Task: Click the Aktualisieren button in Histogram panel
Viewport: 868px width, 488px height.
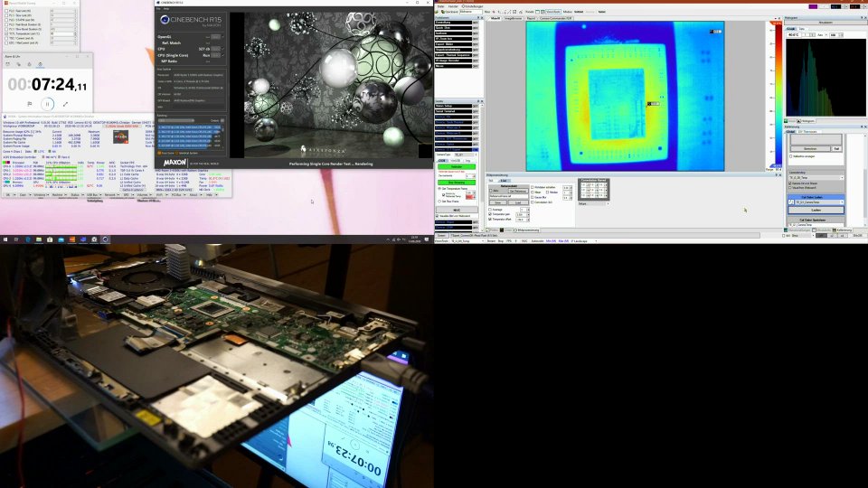Action: 826,22
